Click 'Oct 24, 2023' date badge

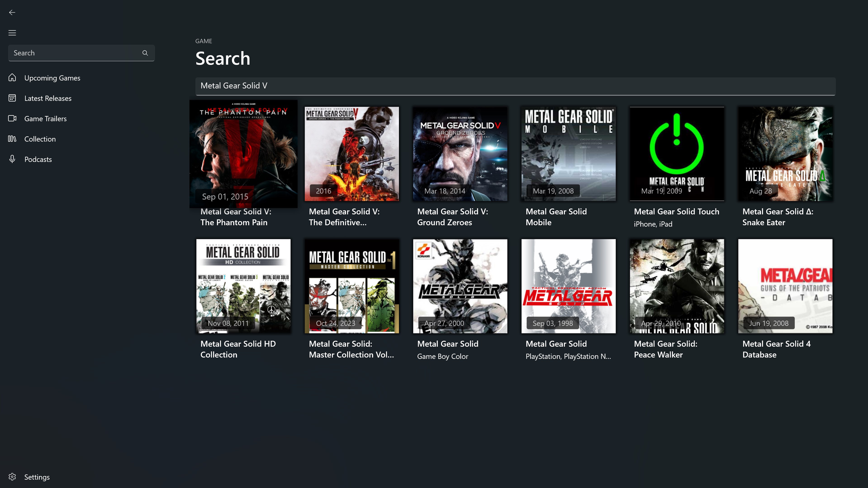pyautogui.click(x=336, y=323)
